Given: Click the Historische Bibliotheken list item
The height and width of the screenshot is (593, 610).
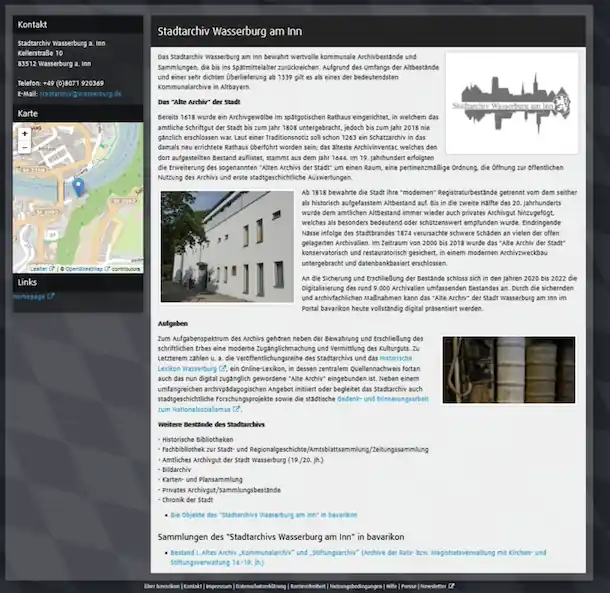Looking at the screenshot, I should pos(197,440).
